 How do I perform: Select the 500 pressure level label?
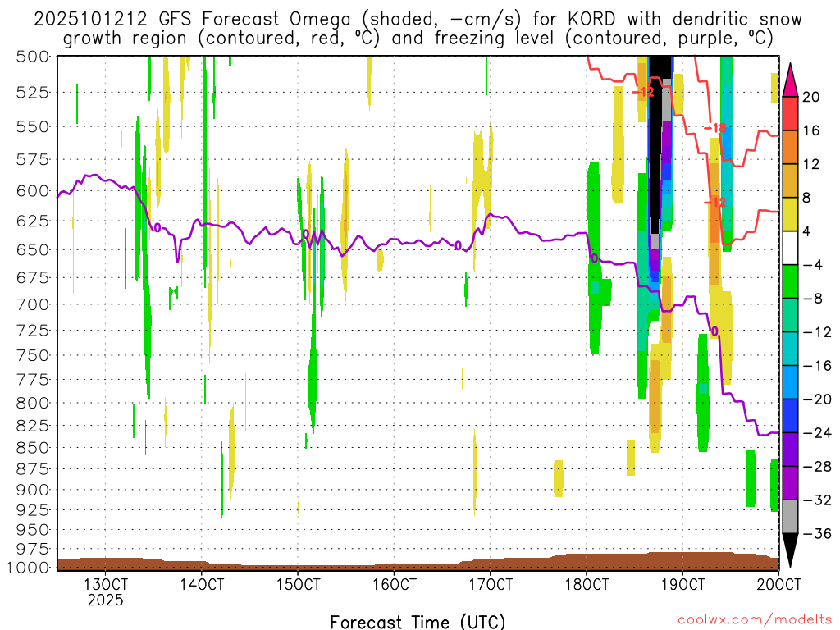click(32, 57)
